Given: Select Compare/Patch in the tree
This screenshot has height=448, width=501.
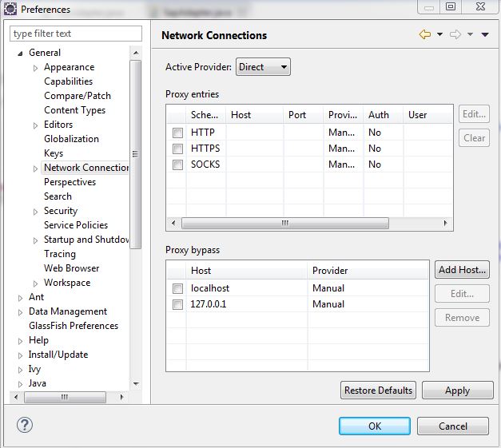Looking at the screenshot, I should pyautogui.click(x=78, y=96).
